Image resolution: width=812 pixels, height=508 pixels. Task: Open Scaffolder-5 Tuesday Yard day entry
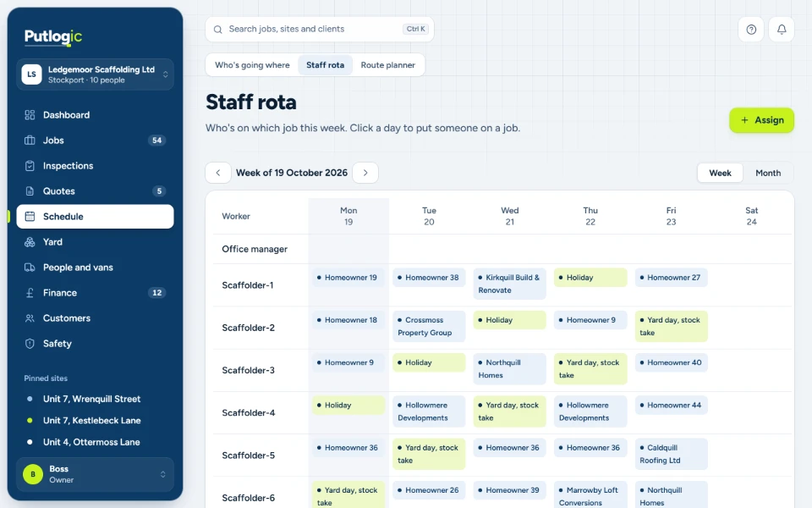point(429,454)
